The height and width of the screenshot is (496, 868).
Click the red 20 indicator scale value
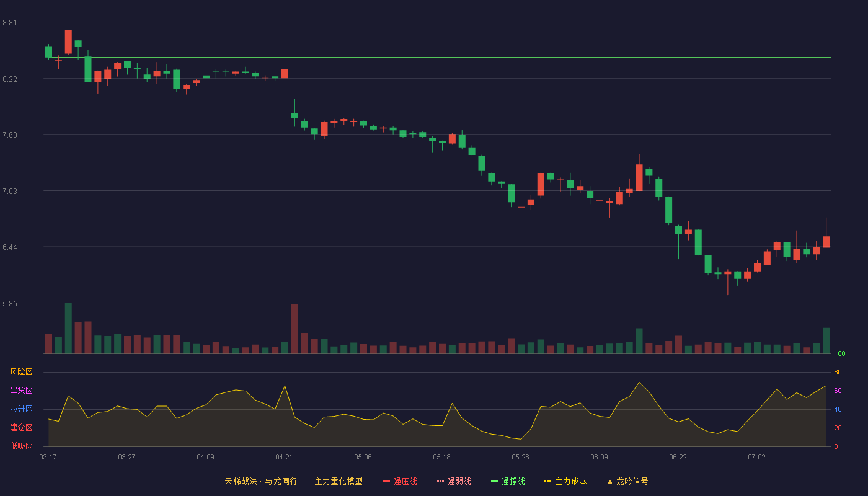pyautogui.click(x=838, y=428)
